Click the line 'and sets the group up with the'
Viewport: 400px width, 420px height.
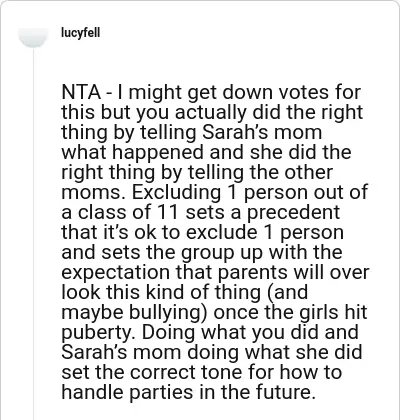pos(202,252)
